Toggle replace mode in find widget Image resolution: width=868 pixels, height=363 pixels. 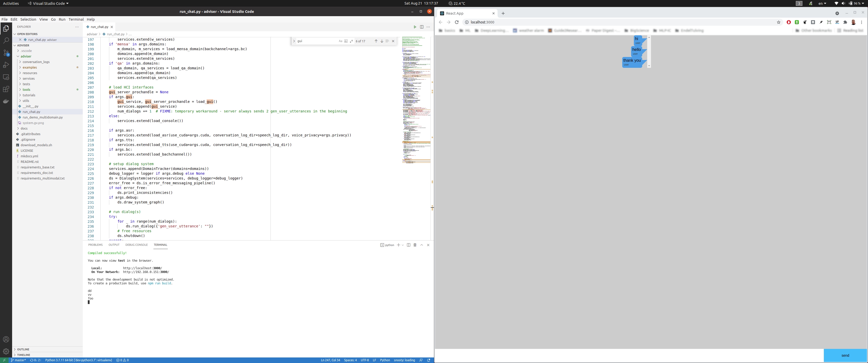(294, 41)
